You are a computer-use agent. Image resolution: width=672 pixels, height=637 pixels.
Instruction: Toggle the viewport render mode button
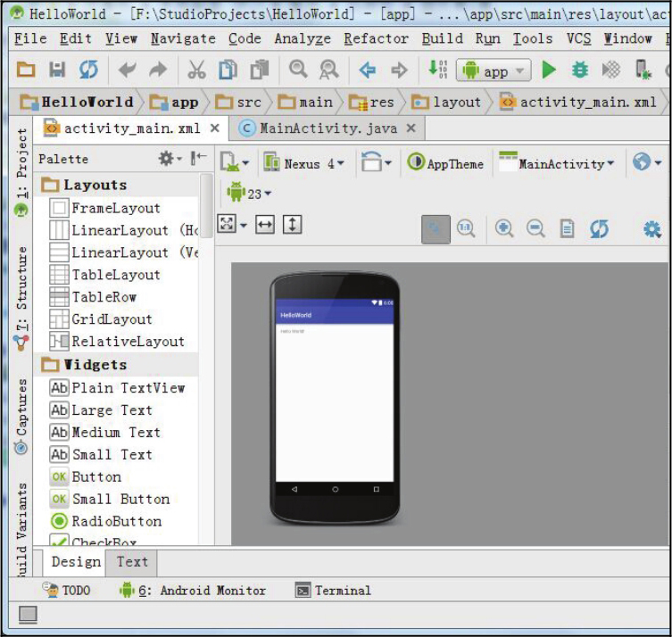pyautogui.click(x=436, y=228)
